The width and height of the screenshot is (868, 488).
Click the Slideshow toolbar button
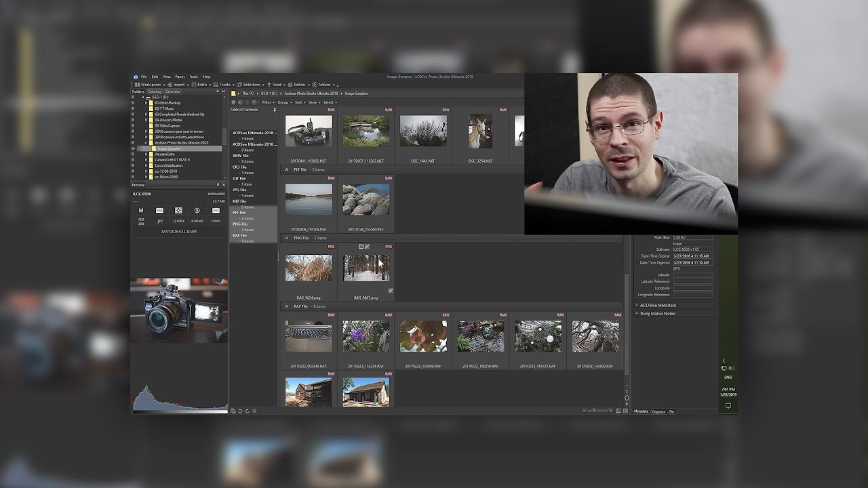coord(250,85)
